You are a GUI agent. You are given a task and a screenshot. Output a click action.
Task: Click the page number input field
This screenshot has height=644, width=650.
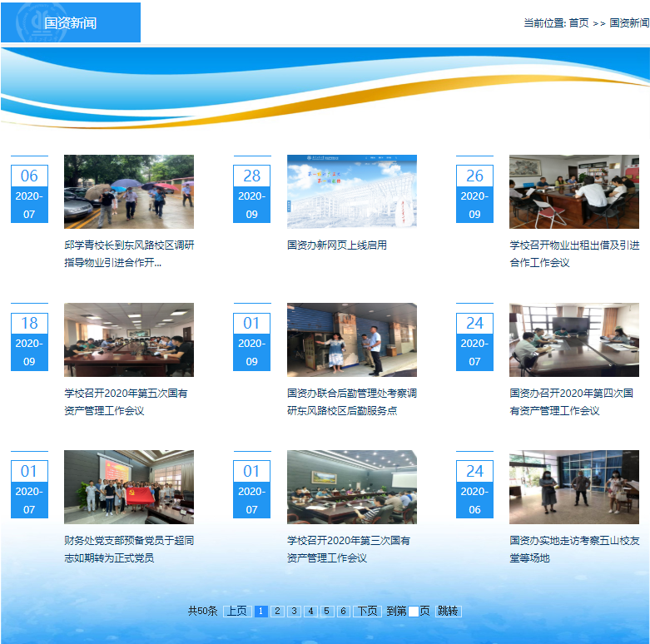click(x=413, y=612)
